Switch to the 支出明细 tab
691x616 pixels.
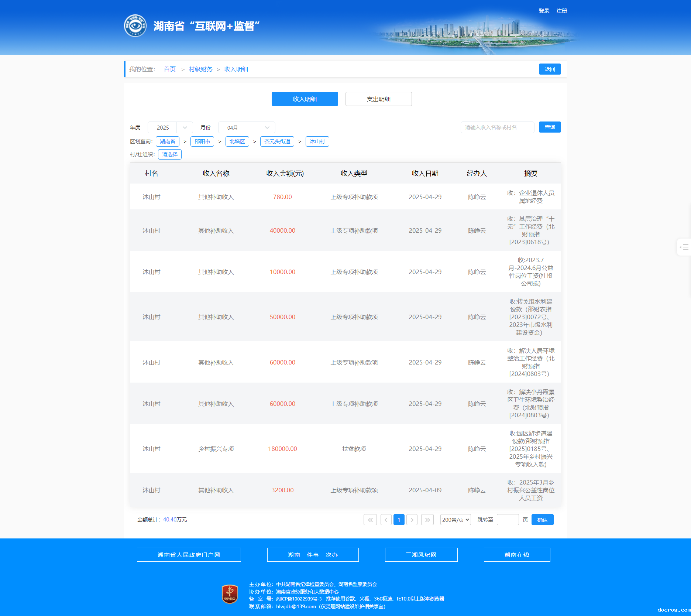[378, 99]
